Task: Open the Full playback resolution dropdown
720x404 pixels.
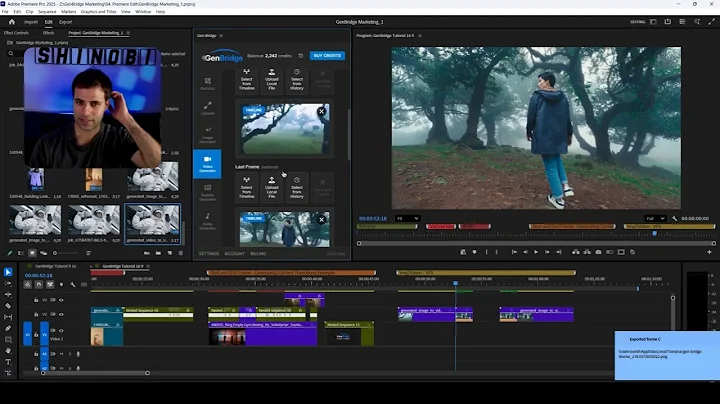Action: point(655,219)
